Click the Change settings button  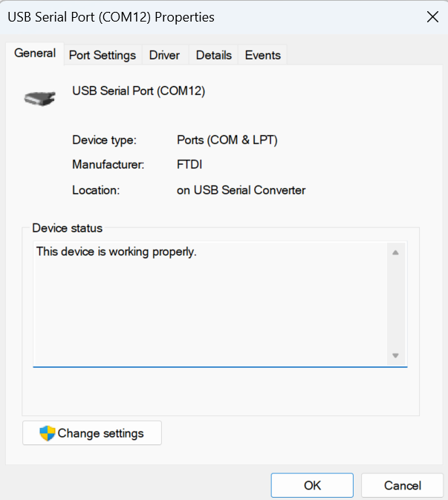pyautogui.click(x=92, y=433)
